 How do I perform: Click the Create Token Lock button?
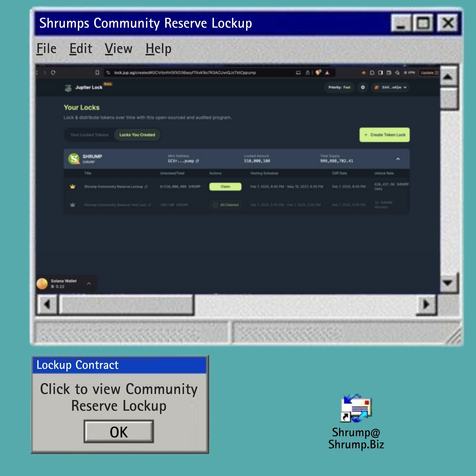[384, 135]
